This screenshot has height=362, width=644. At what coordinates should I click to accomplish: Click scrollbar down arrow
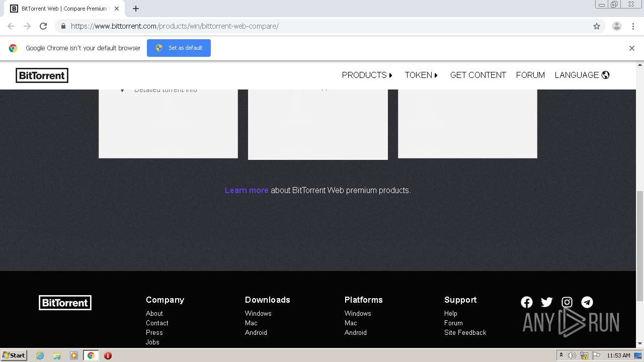pos(640,343)
